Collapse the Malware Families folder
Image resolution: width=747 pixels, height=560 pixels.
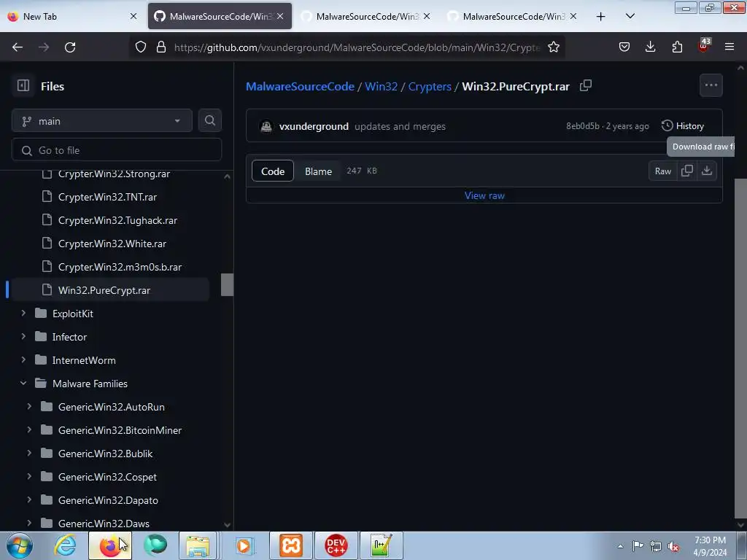[x=23, y=384]
